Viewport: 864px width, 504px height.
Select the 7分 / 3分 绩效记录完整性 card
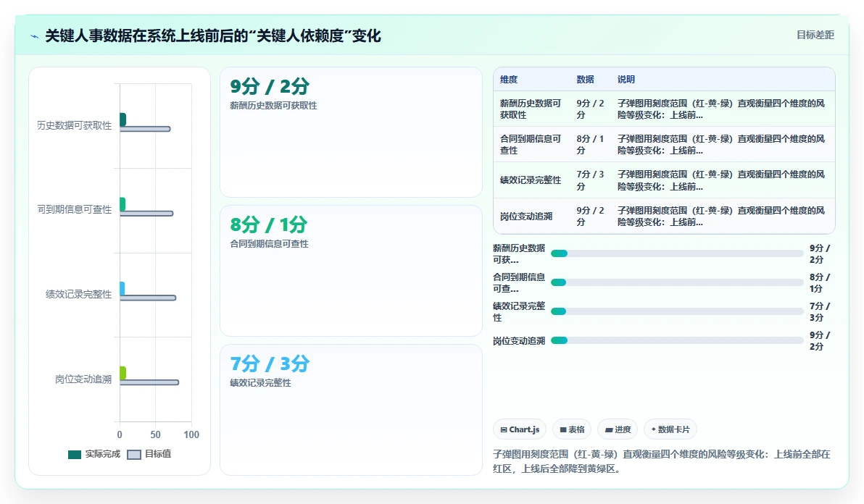pos(351,410)
